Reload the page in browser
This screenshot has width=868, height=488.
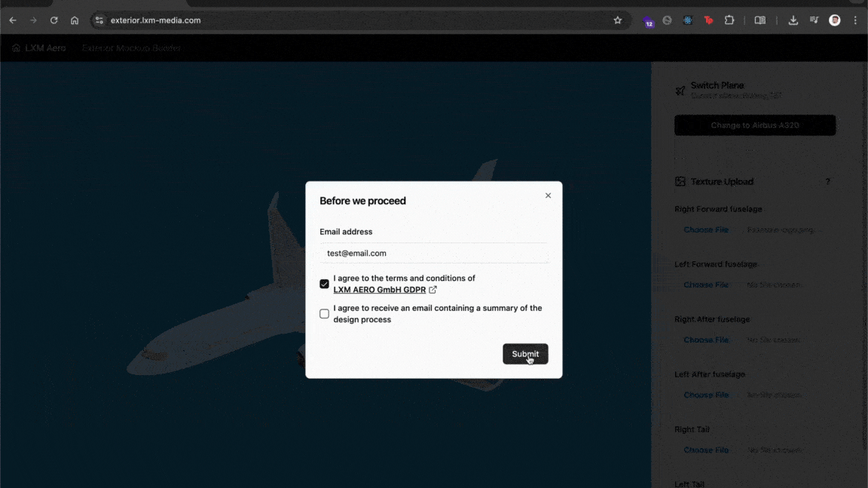(x=53, y=20)
